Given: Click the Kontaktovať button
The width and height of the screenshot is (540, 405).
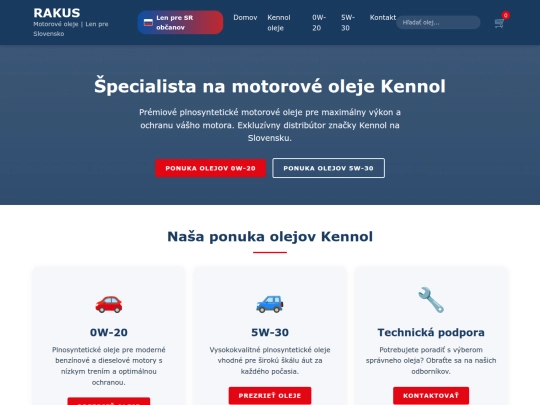Looking at the screenshot, I should pos(431,396).
